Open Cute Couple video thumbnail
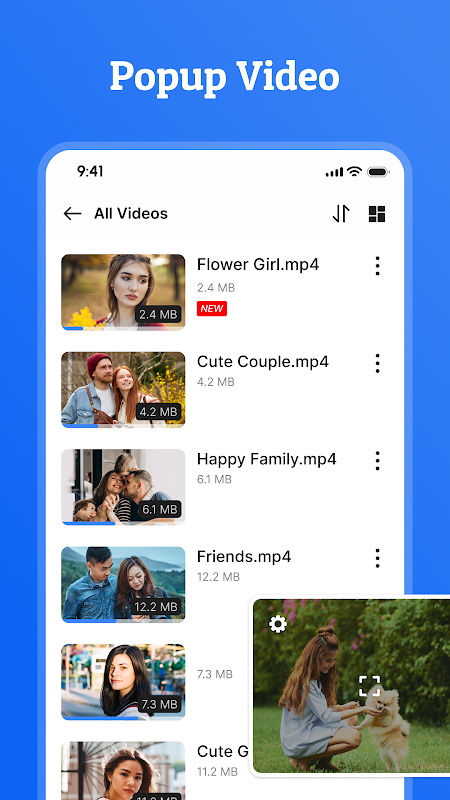This screenshot has height=800, width=450. coord(123,390)
